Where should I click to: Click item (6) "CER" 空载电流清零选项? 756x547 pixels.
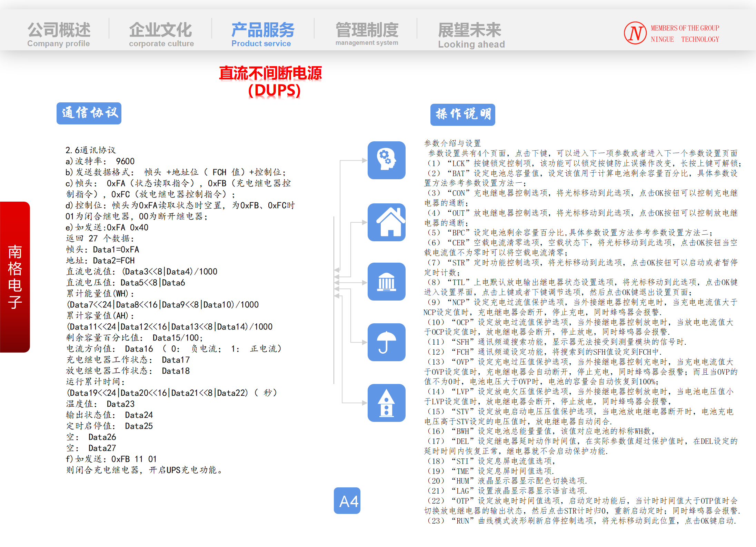[x=581, y=247]
